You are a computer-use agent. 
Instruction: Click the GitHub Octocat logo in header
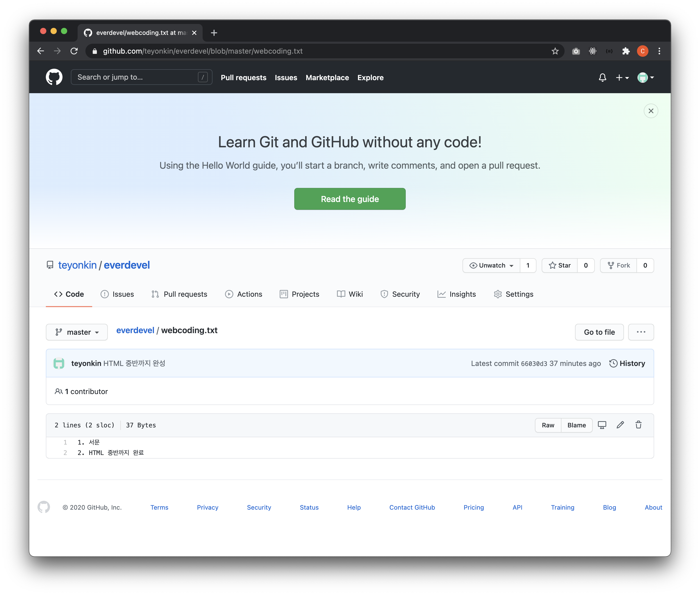click(x=54, y=77)
